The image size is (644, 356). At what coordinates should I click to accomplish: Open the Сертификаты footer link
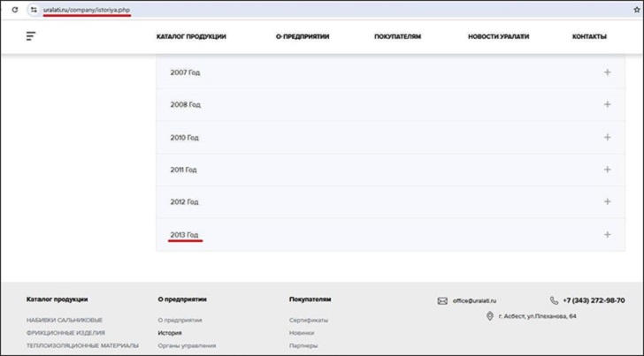coord(309,320)
